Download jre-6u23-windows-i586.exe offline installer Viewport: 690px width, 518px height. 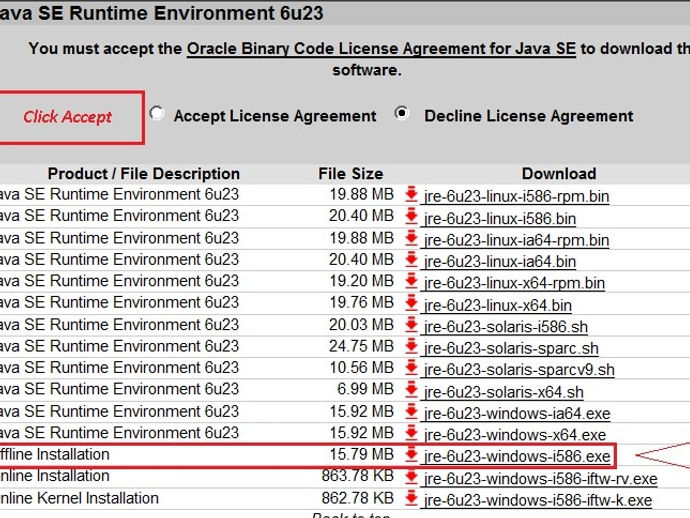click(516, 457)
